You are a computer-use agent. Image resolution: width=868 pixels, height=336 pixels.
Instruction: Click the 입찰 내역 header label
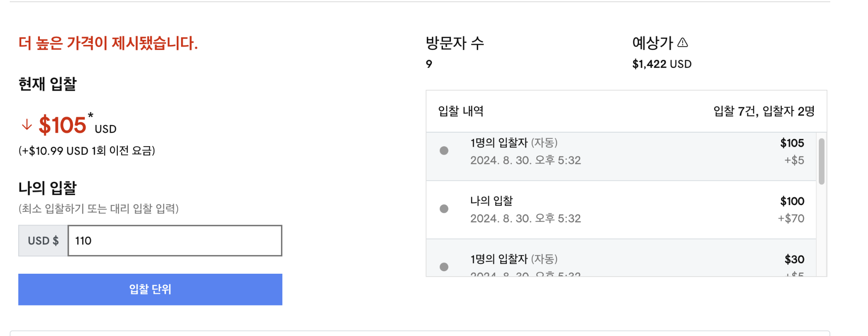(461, 111)
